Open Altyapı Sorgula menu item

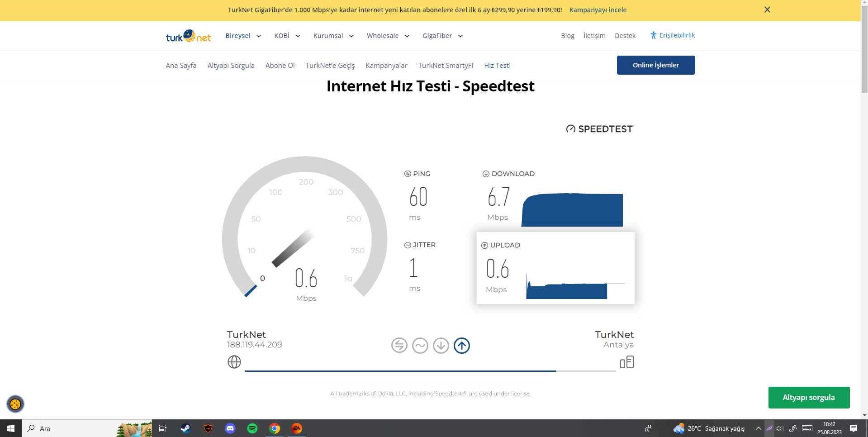(x=231, y=65)
